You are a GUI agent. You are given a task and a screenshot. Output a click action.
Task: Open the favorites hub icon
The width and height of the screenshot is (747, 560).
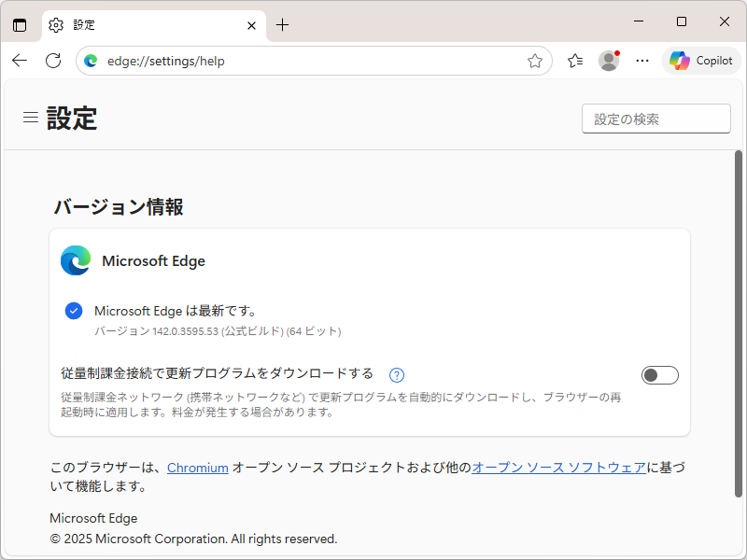(x=574, y=60)
